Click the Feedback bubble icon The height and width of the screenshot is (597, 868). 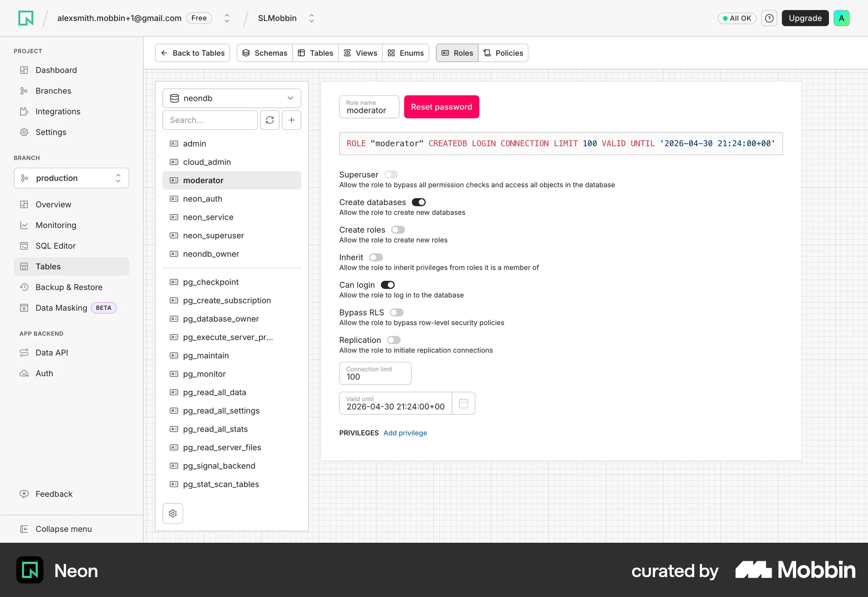pos(24,494)
